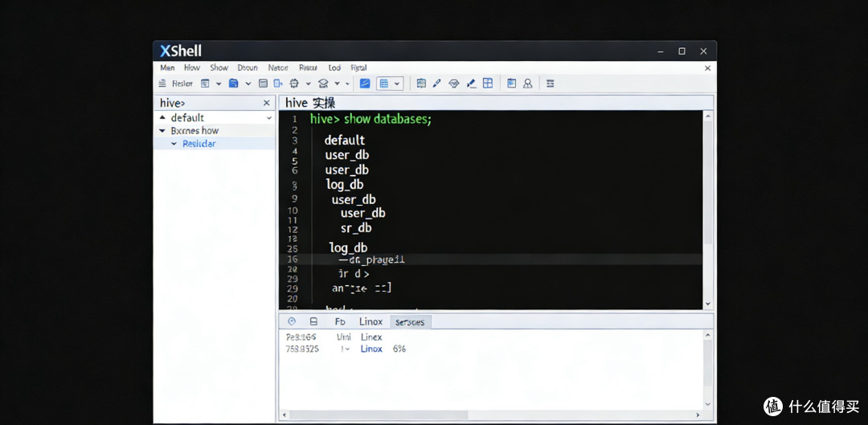Click the chip-shaped settings icon
Viewport: 868px width, 425px height.
[294, 84]
